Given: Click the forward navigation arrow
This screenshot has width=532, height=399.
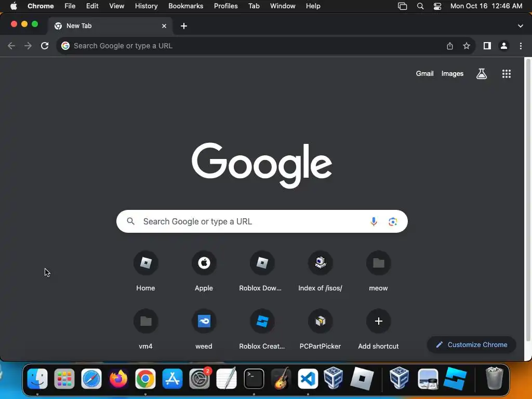Looking at the screenshot, I should point(28,46).
